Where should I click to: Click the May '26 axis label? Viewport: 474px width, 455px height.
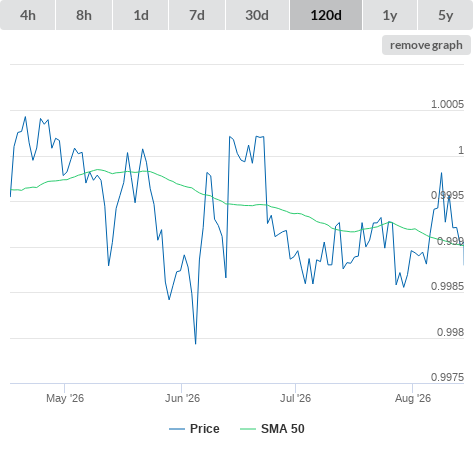[65, 398]
